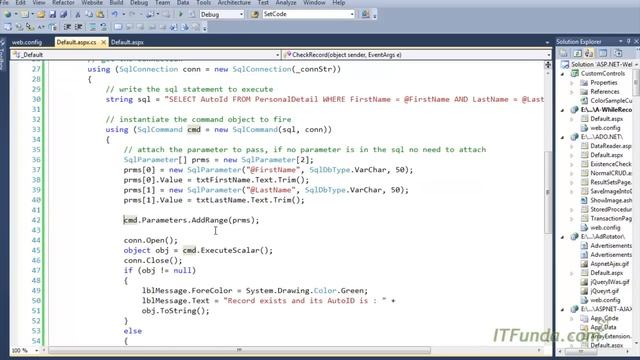
Task: Start debugging with the green play icon
Action: (181, 14)
